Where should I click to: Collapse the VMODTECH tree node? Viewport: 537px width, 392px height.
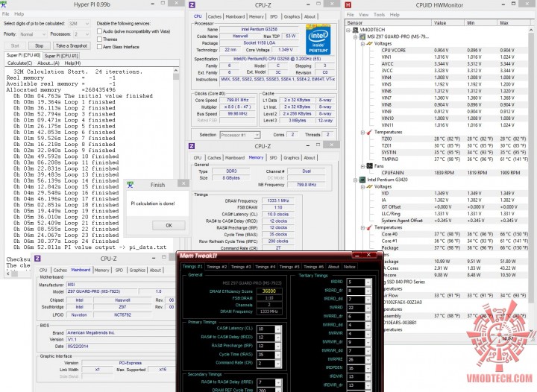point(348,30)
